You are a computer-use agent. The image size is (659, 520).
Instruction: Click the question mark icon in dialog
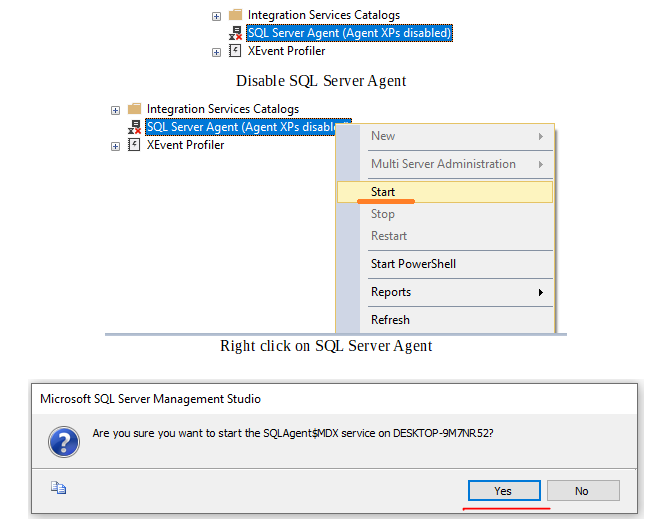pos(64,442)
